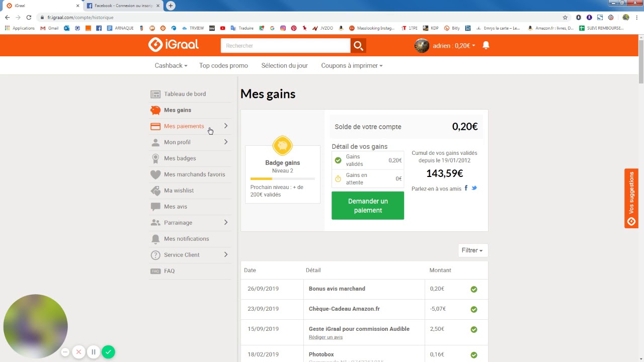
Task: Click the Gains en attente timer icon
Action: pyautogui.click(x=338, y=178)
